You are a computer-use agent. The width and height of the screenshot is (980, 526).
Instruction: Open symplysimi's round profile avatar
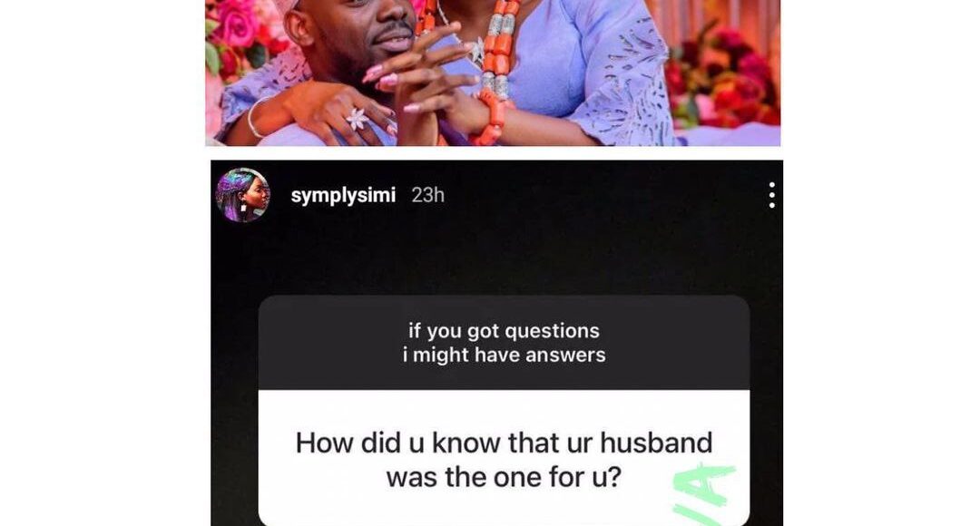click(242, 196)
